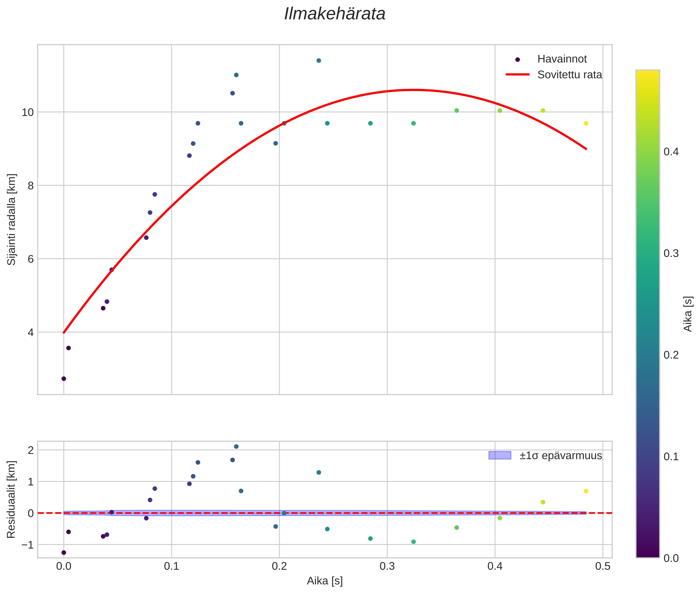This screenshot has height=593, width=700.
Task: Click the lowest observation point at time 0.0
Action: pyautogui.click(x=64, y=379)
